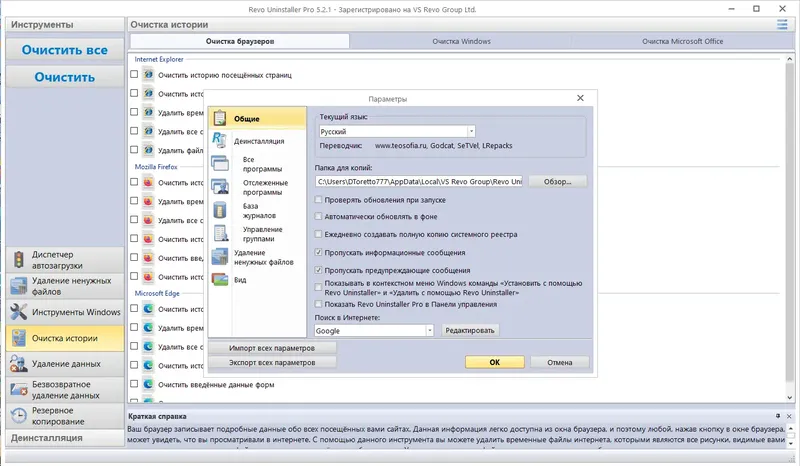The height and width of the screenshot is (466, 800).
Task: Enable Автоматически обновлять в фоне
Action: [318, 216]
